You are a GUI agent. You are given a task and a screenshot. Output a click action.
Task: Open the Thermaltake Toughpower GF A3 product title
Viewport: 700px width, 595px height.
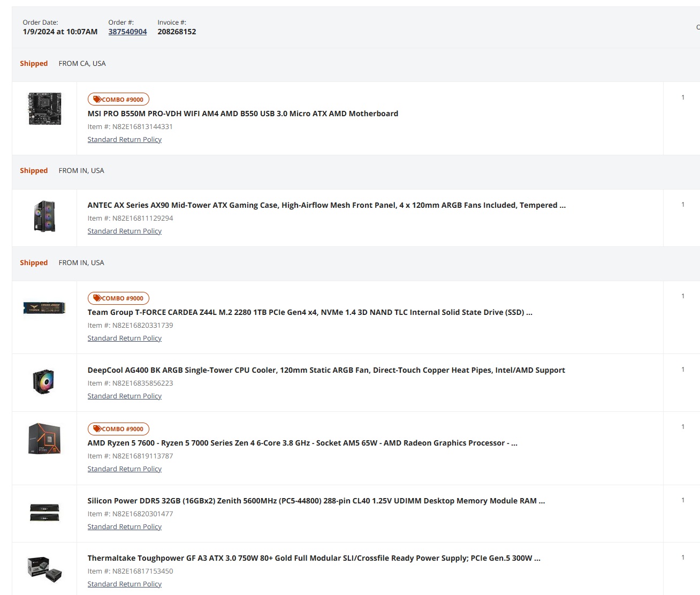(x=314, y=558)
